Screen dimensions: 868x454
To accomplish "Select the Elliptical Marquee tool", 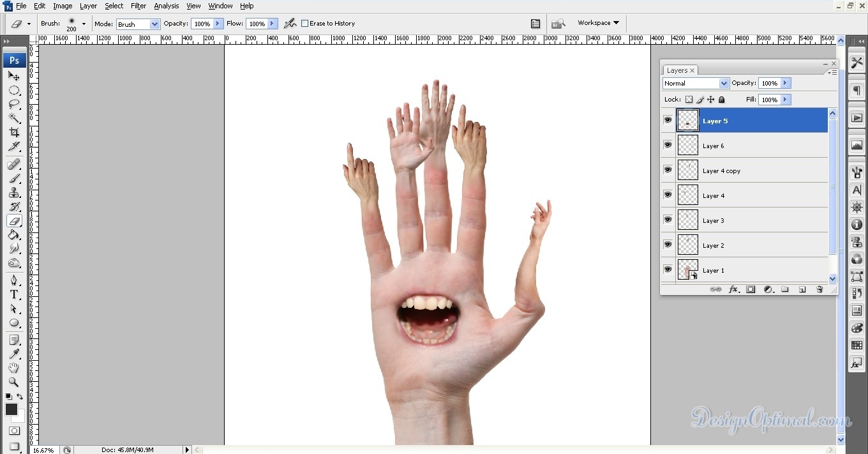I will 14,90.
